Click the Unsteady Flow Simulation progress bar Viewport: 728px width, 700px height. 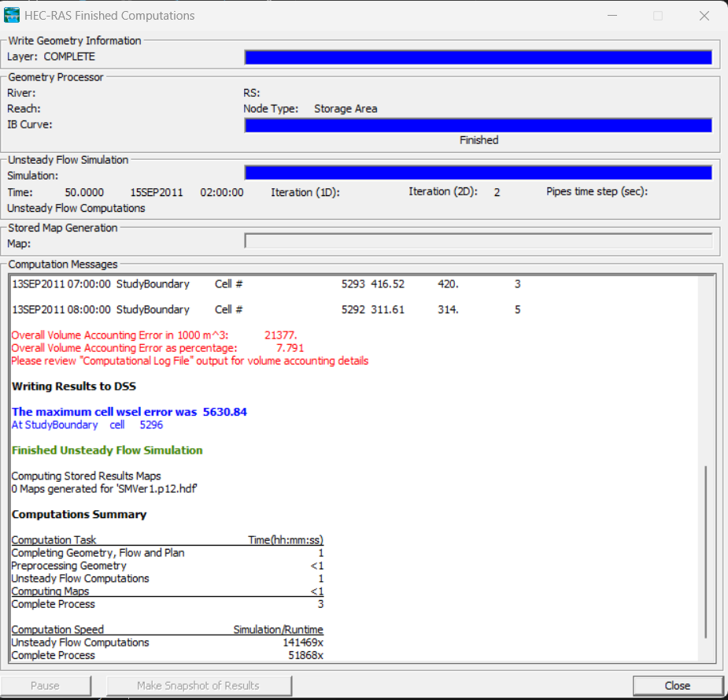pyautogui.click(x=478, y=172)
